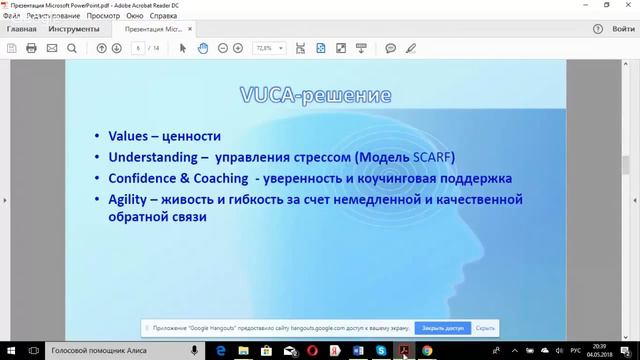Click the Алиса voice assistant search box
Viewport: 640px width, 360px height.
[124, 351]
